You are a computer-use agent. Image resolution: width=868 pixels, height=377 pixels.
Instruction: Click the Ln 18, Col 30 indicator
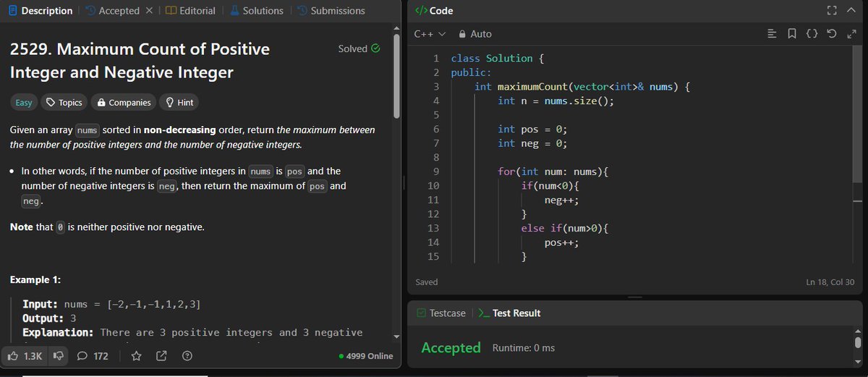click(x=830, y=281)
